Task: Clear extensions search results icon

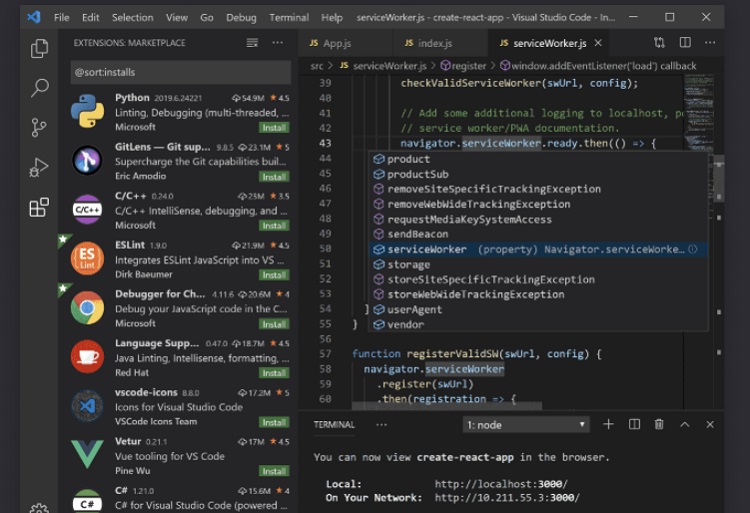Action: tap(252, 43)
